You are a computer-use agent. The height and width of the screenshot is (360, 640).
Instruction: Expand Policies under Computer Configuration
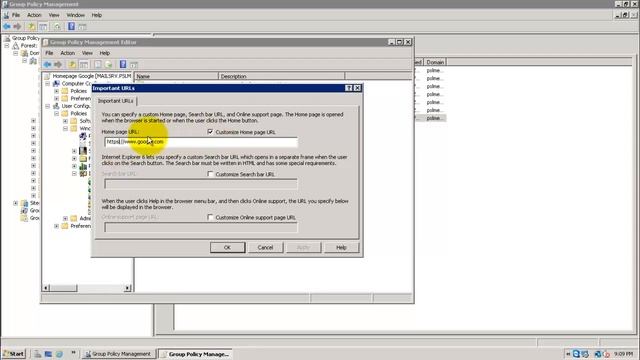click(x=57, y=91)
